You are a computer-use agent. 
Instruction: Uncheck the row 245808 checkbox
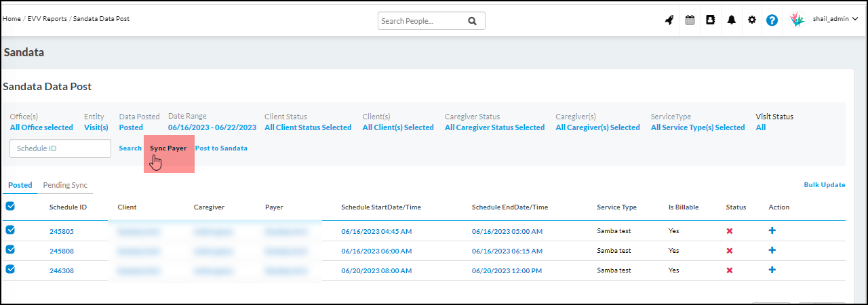pyautogui.click(x=10, y=249)
